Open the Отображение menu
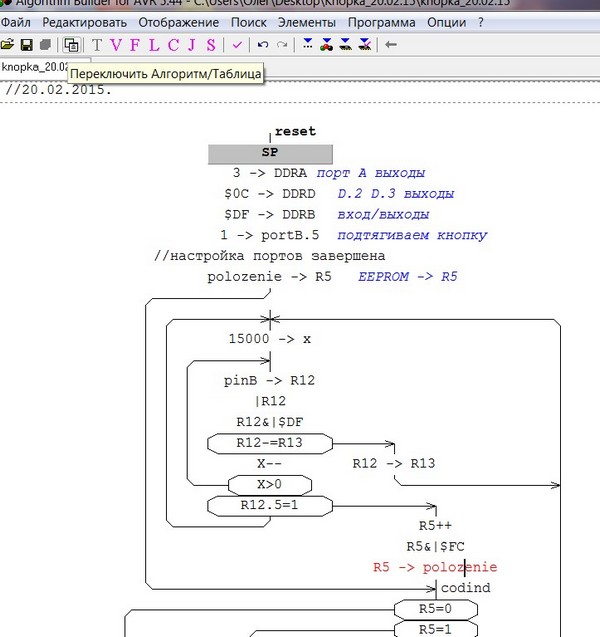This screenshot has width=600, height=637. pyautogui.click(x=178, y=22)
